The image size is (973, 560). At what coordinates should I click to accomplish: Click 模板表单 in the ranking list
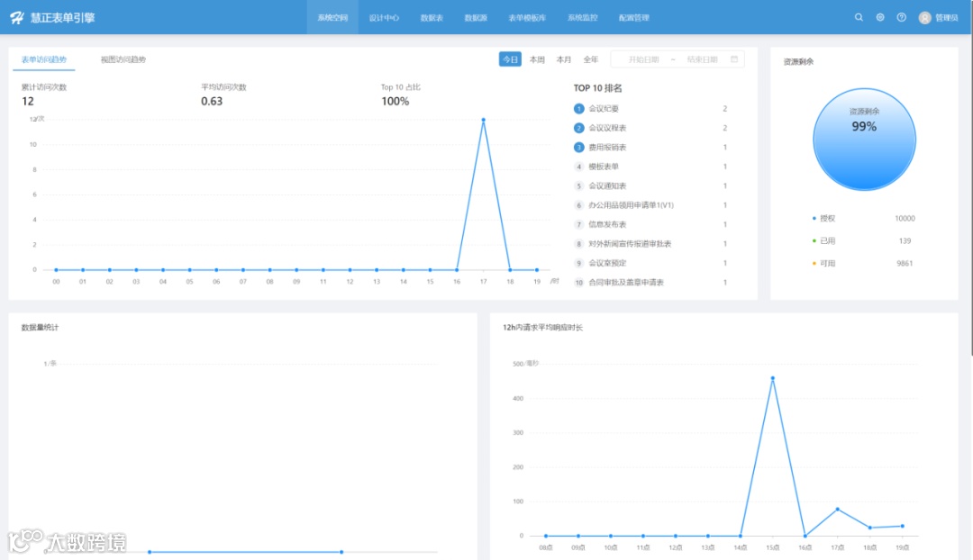[604, 167]
